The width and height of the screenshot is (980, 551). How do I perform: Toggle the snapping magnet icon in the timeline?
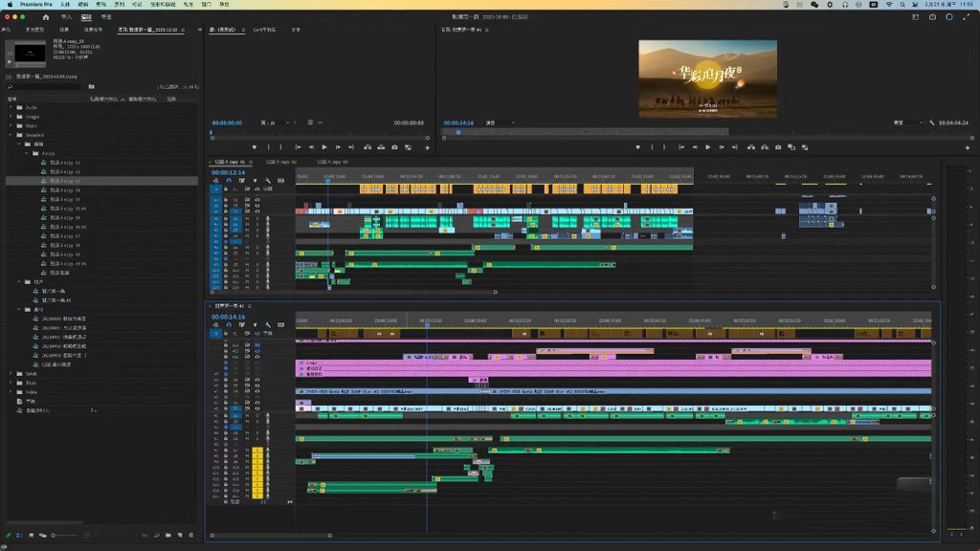coord(230,324)
